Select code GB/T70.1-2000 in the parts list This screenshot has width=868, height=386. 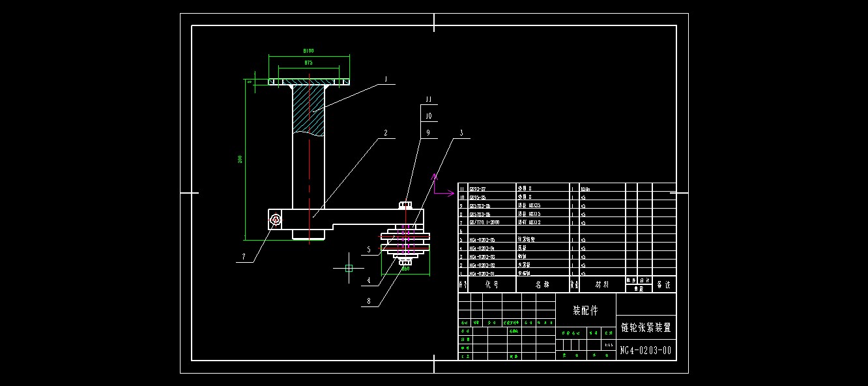(484, 222)
